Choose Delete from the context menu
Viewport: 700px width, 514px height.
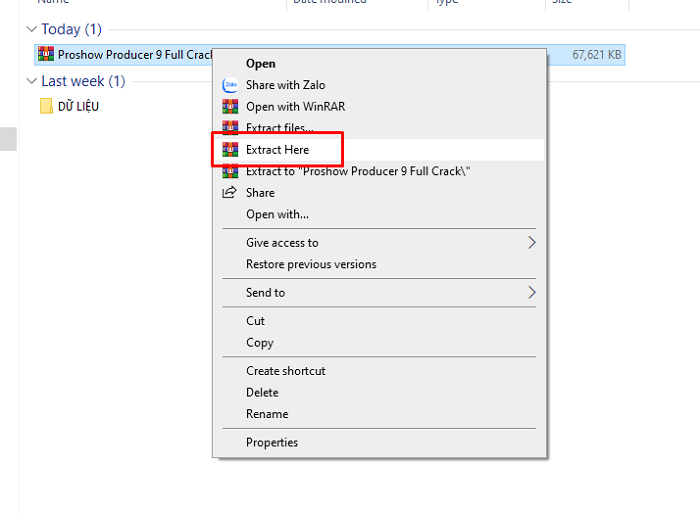coord(379,392)
